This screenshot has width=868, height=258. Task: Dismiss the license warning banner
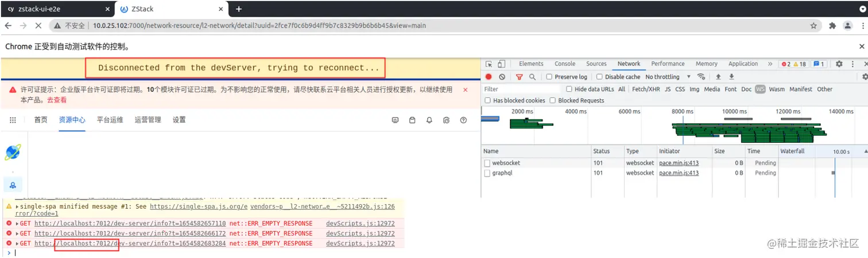[465, 90]
